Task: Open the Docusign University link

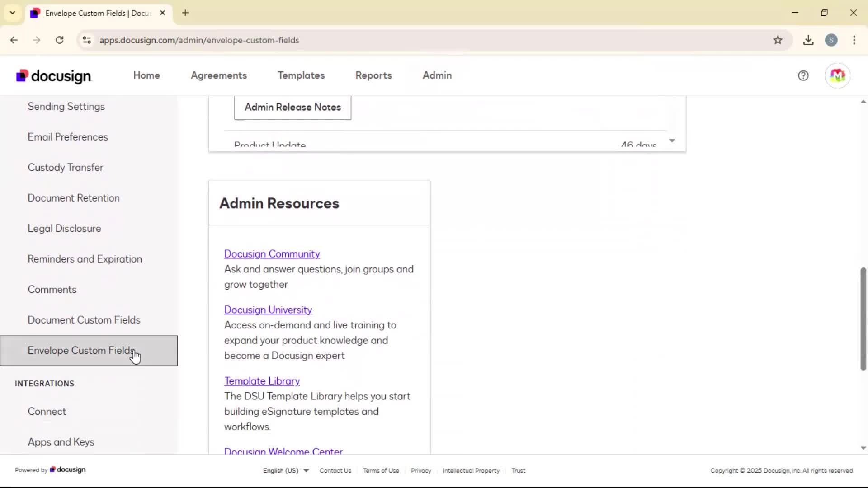Action: click(x=268, y=310)
